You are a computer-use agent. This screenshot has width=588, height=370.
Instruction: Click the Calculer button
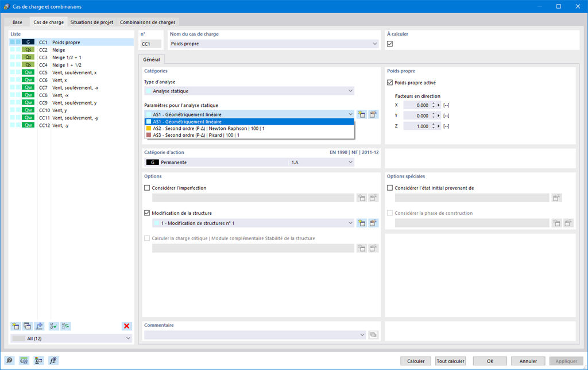coord(416,361)
